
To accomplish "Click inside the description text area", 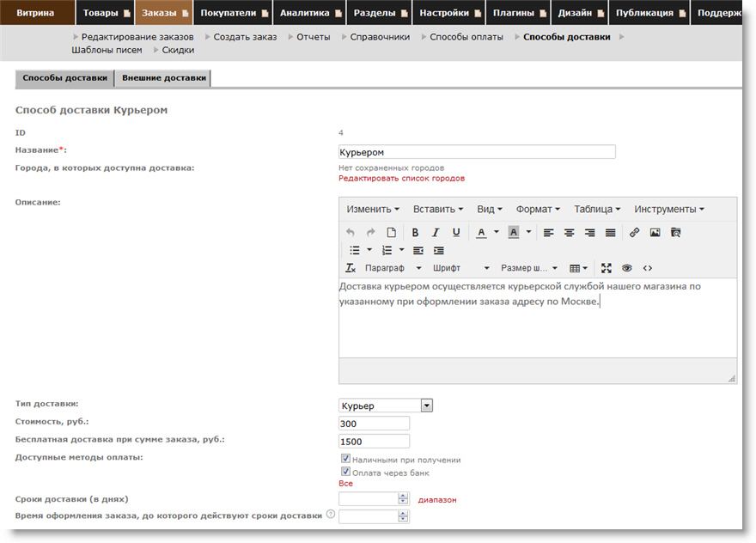I will [538, 318].
